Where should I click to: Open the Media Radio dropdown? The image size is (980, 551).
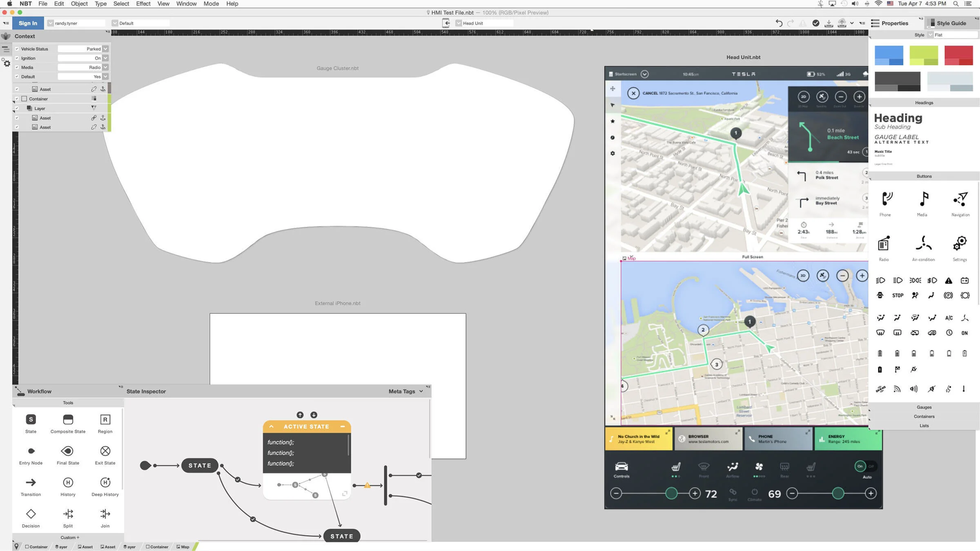pyautogui.click(x=105, y=67)
